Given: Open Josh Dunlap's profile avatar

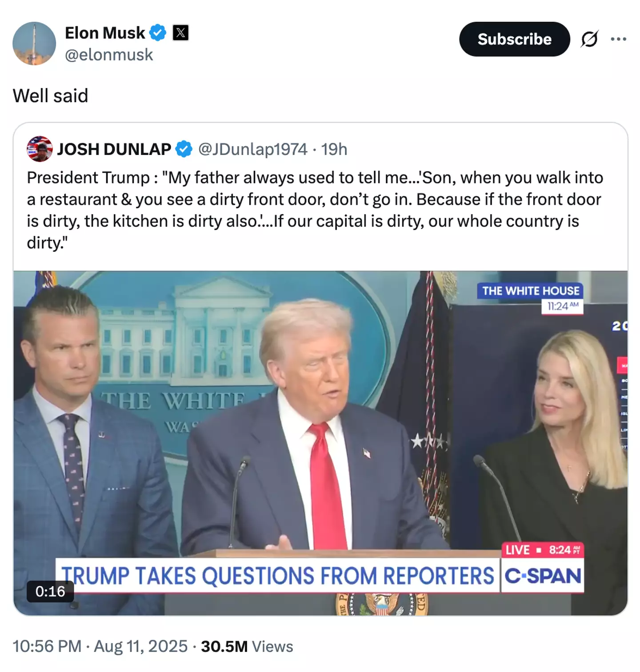Looking at the screenshot, I should click(x=40, y=149).
